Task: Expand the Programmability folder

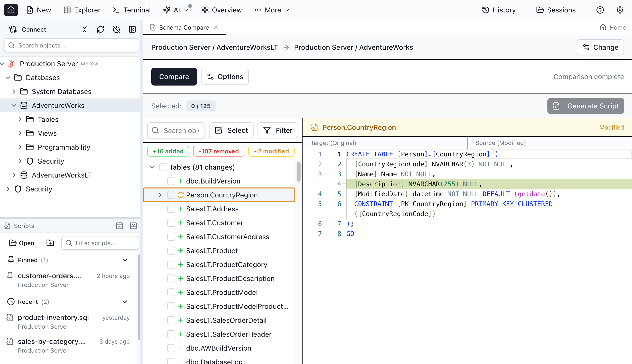Action: (20, 147)
